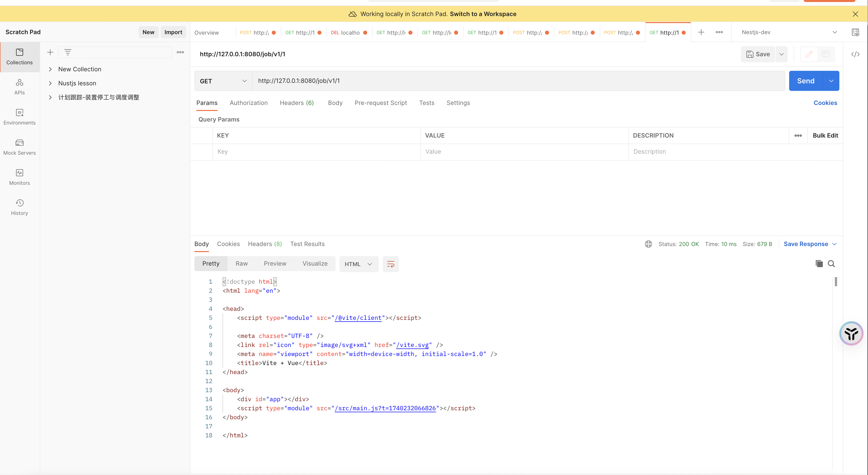Click Switch to a Workspace link
This screenshot has height=475, width=868.
tap(483, 14)
